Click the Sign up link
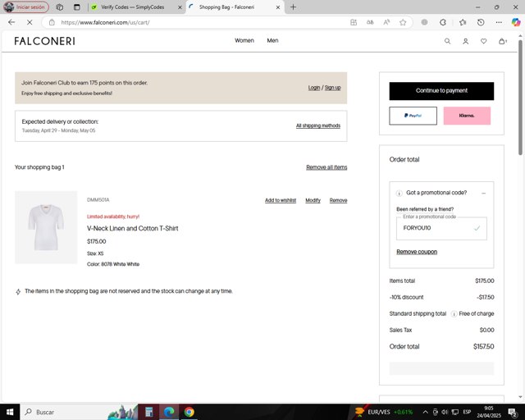 click(x=332, y=88)
